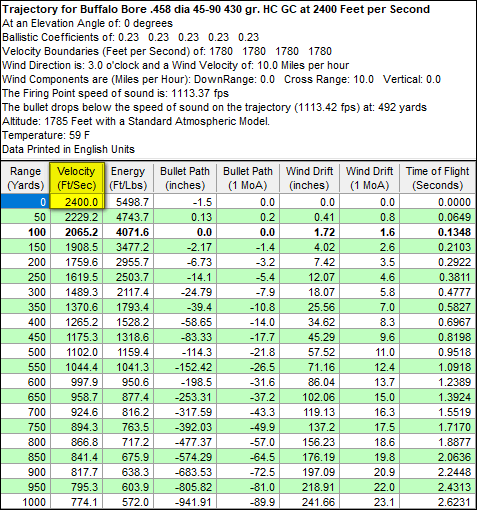Image resolution: width=477 pixels, height=510 pixels.
Task: Click bullet path value -6.73
Action: [x=185, y=262]
